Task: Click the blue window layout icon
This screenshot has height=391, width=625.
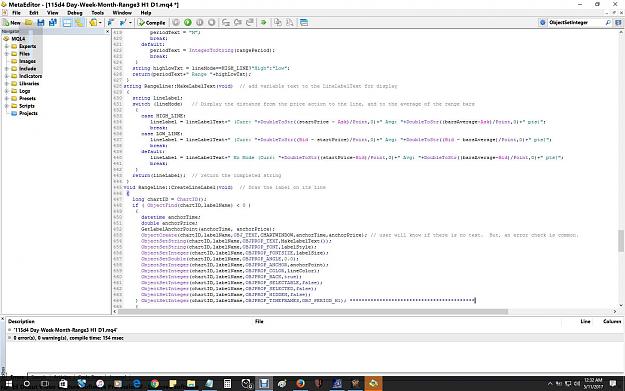Action: pyautogui.click(x=304, y=23)
